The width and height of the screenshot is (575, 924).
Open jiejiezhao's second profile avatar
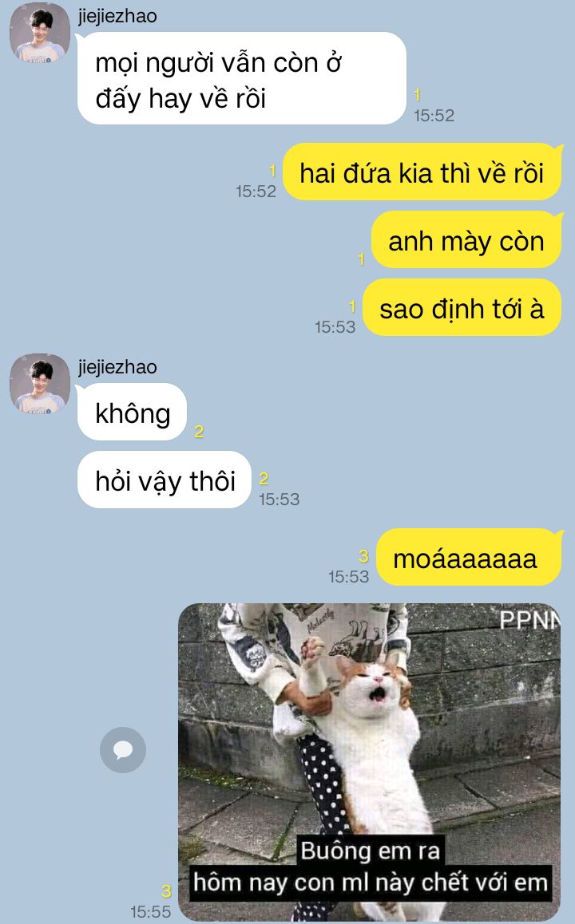pyautogui.click(x=39, y=383)
